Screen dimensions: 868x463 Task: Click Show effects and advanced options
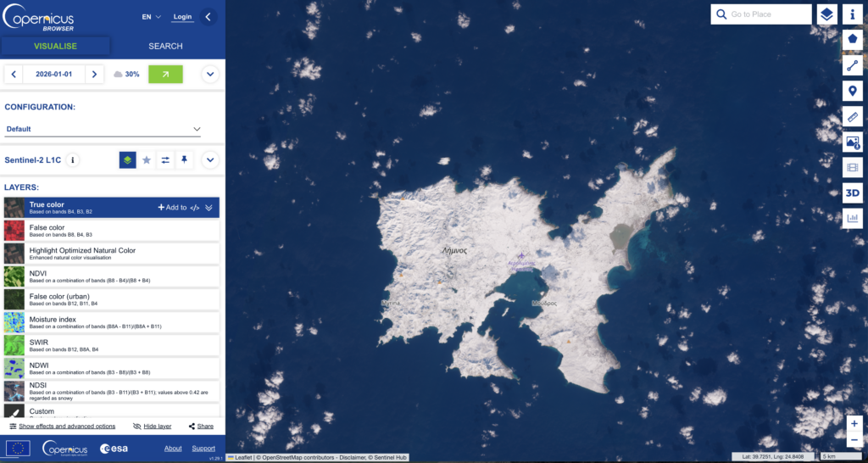(x=62, y=427)
